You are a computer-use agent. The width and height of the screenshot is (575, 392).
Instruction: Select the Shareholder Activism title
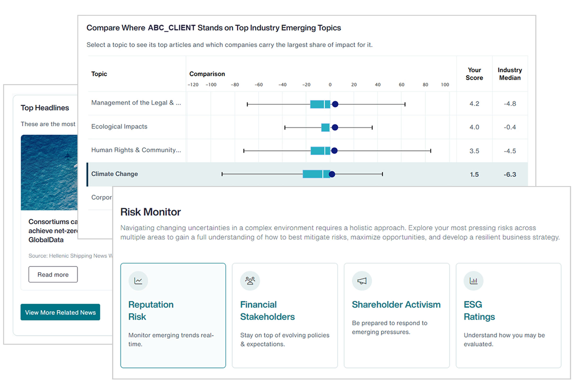[x=396, y=305]
